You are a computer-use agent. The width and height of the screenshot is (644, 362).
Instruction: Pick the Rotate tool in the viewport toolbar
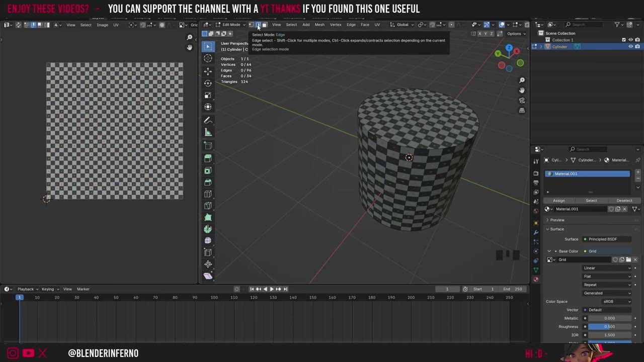pyautogui.click(x=208, y=83)
